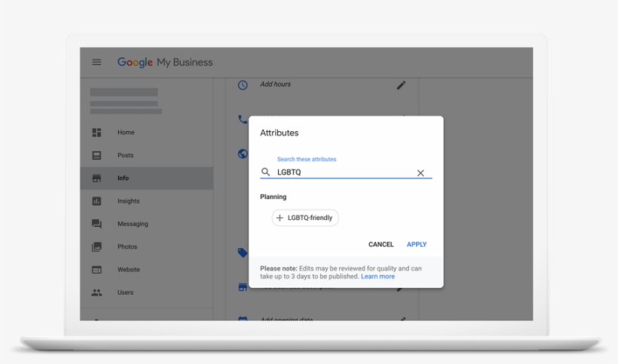Select the Messaging menu item label

click(133, 224)
